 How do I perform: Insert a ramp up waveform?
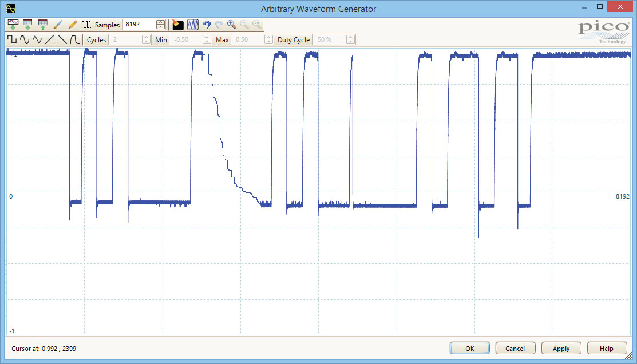[x=50, y=39]
